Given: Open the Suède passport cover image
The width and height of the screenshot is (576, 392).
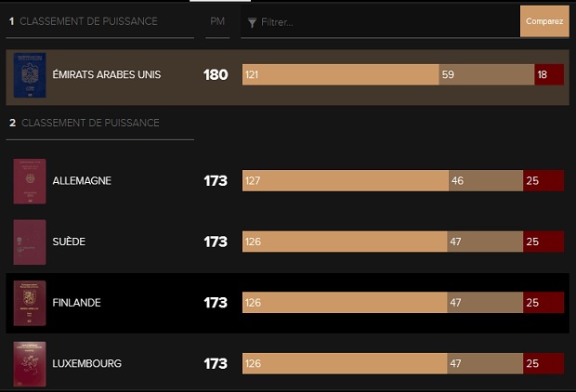Looking at the screenshot, I should (x=30, y=242).
